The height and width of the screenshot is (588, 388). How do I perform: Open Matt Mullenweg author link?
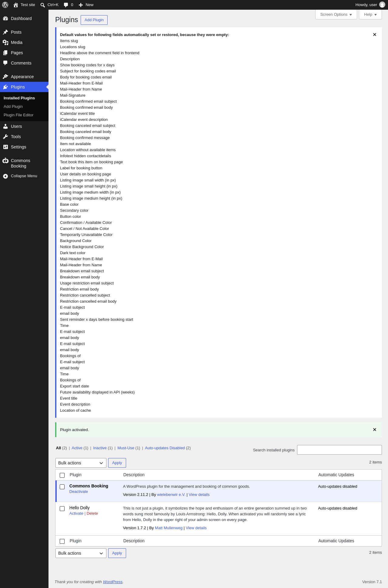tap(169, 528)
